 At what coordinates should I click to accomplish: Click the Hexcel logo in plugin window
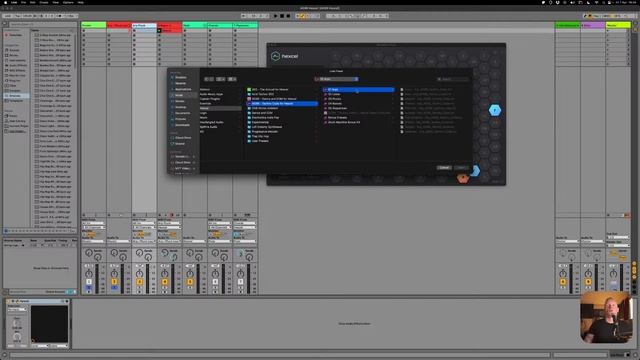pyautogui.click(x=284, y=56)
